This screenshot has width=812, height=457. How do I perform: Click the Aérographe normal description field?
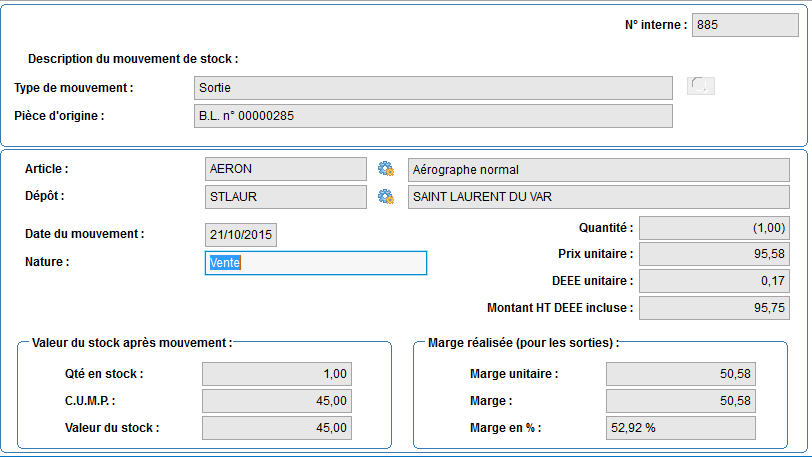tap(599, 170)
